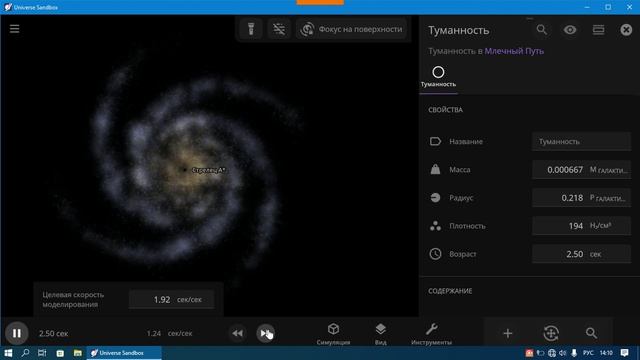Toggle the crossed-out trails icon
The width and height of the screenshot is (640, 360).
point(279,29)
